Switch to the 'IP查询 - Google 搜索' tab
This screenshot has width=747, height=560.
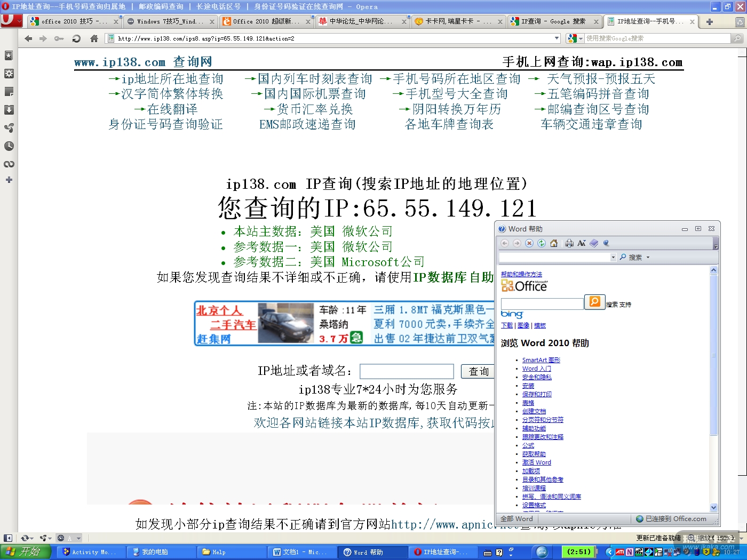[x=555, y=21]
